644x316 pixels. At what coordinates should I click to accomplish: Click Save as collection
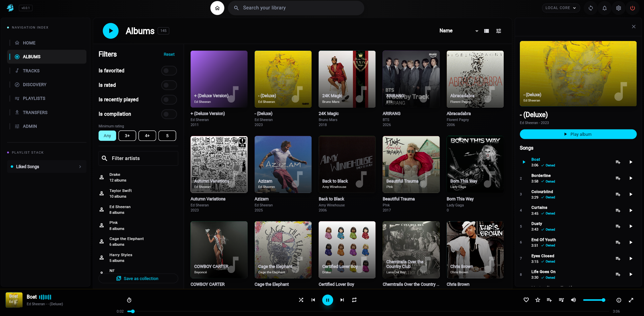click(x=138, y=279)
